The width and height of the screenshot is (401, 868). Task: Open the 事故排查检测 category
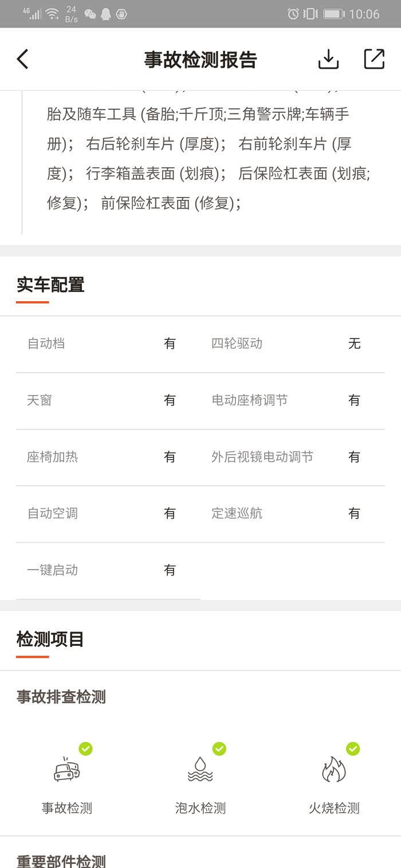pyautogui.click(x=61, y=697)
